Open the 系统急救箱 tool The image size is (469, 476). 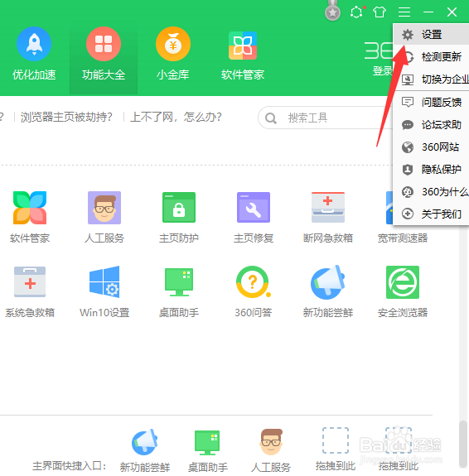(30, 291)
